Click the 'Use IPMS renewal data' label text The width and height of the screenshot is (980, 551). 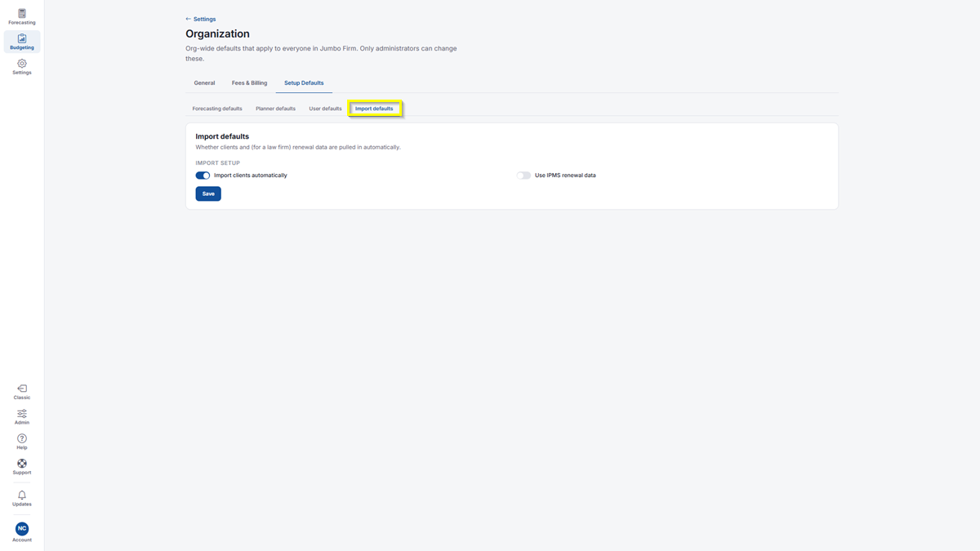click(x=565, y=176)
